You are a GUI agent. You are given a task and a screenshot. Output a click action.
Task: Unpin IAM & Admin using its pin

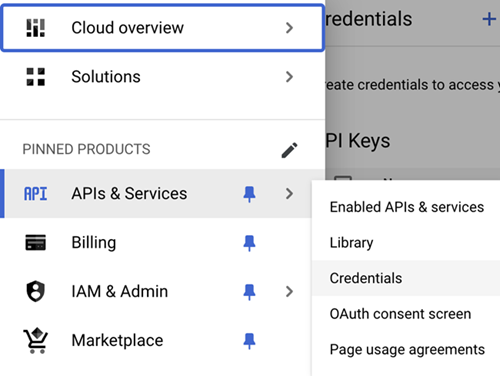point(249,292)
